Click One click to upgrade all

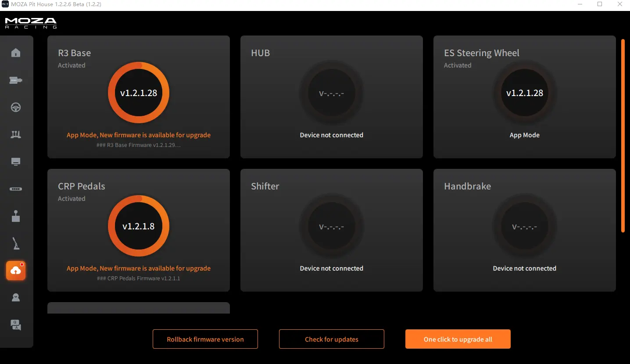pos(458,339)
